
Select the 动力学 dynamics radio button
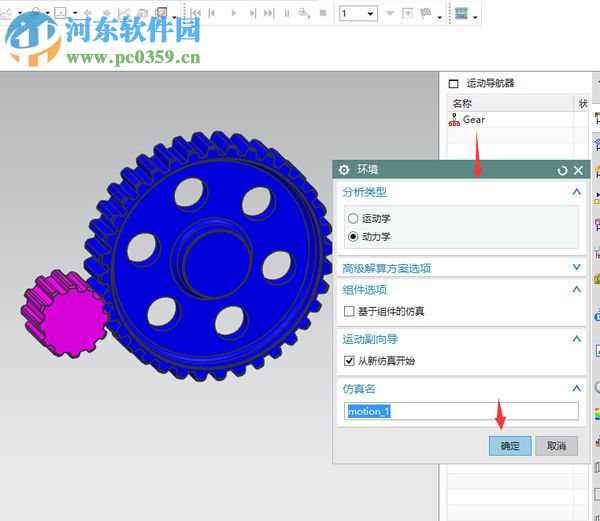click(x=353, y=236)
